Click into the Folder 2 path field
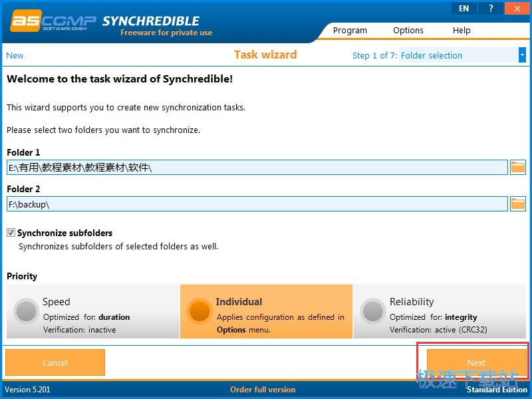The width and height of the screenshot is (532, 399). click(257, 204)
